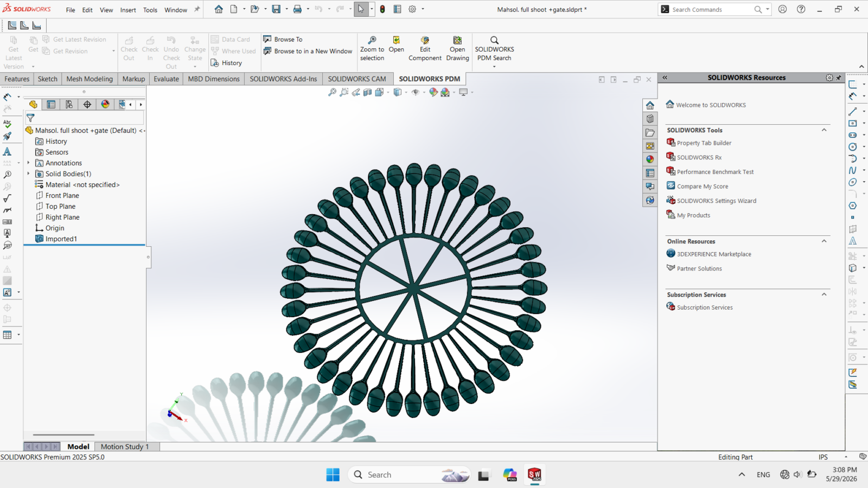Toggle the SOLIDWORKS menu pin
The image size is (868, 488).
coord(197,9)
